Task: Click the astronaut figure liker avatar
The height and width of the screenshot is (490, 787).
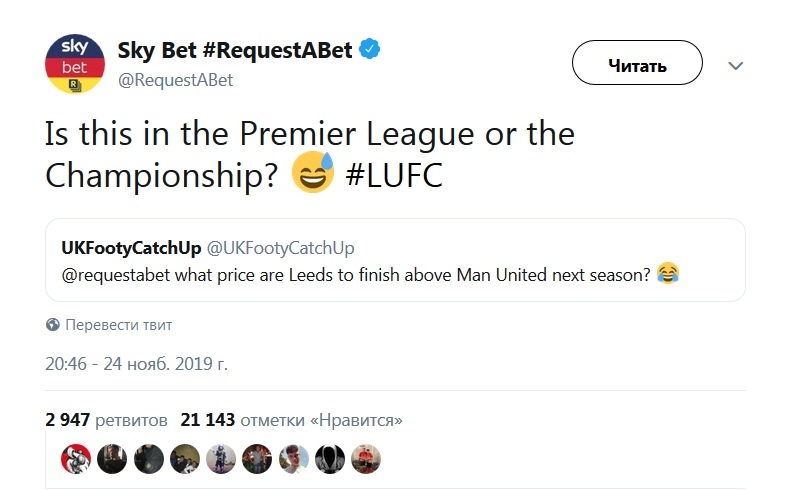Action: (x=219, y=458)
